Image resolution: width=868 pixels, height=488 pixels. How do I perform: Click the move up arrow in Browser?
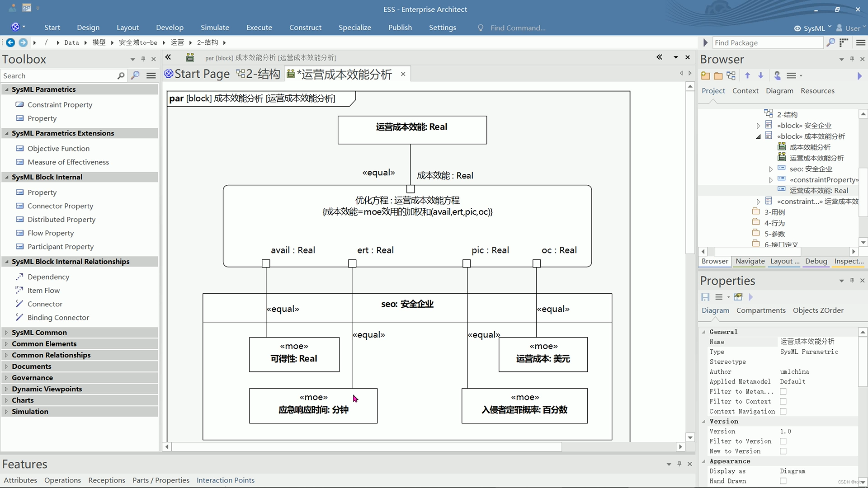coord(748,76)
